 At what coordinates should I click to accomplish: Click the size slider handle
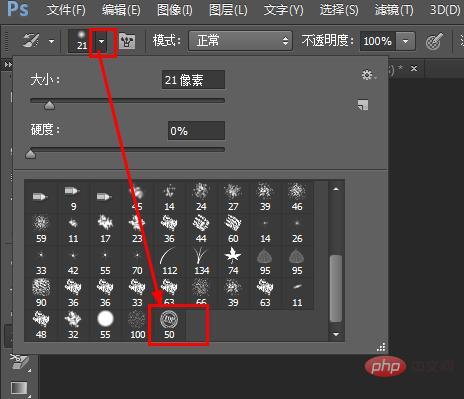49,106
